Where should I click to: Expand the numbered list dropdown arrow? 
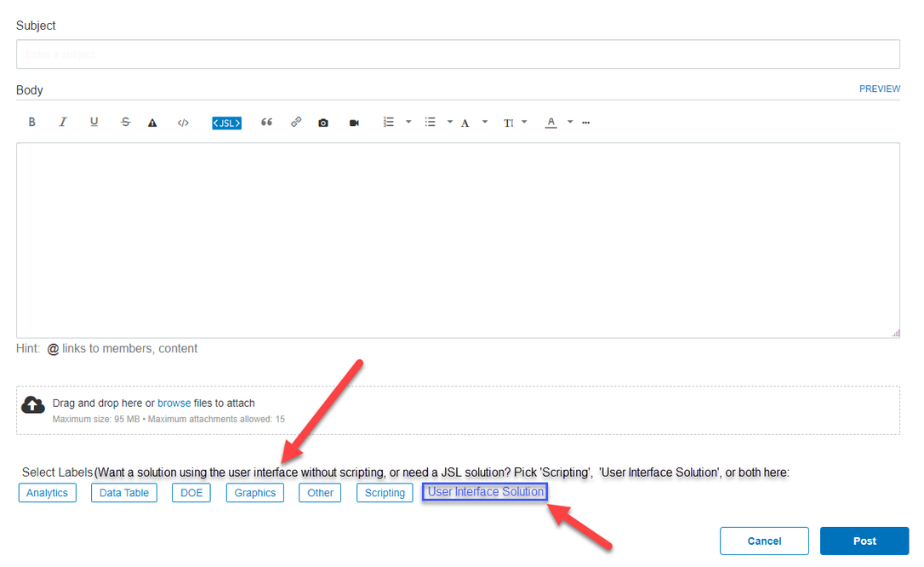point(408,122)
